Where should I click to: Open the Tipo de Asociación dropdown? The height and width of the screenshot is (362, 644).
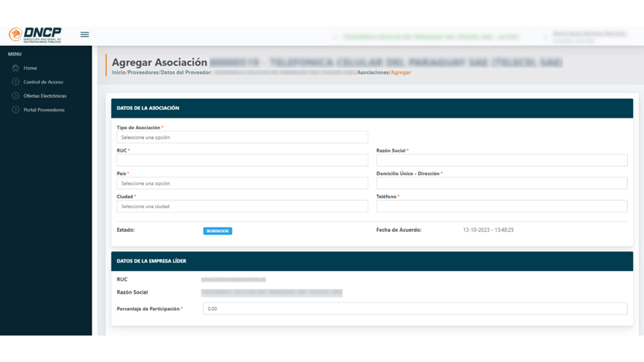242,137
